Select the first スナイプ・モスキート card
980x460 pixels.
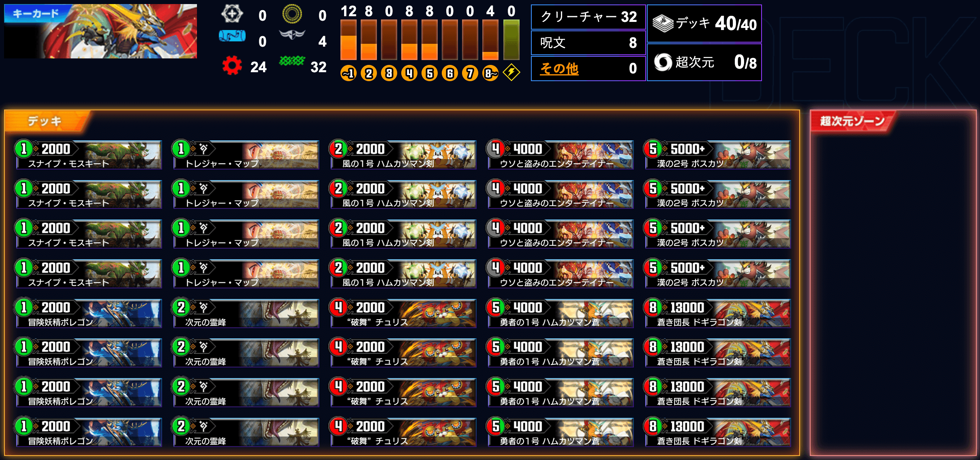tap(89, 155)
